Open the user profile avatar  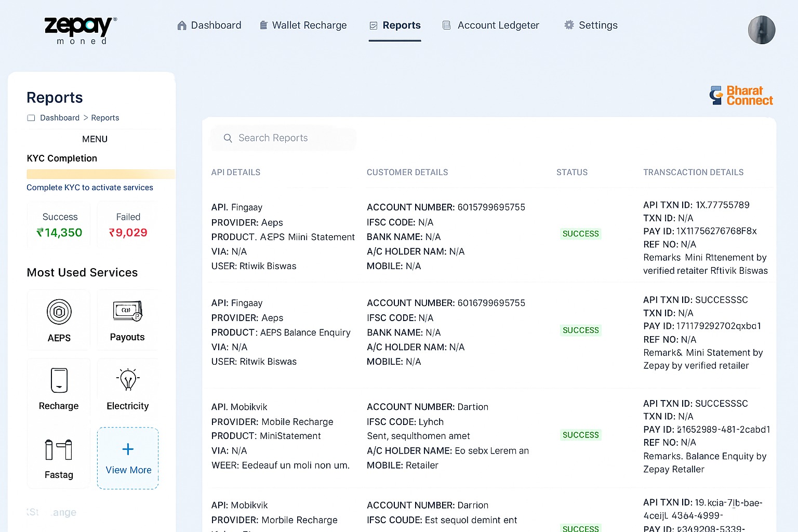point(761,30)
